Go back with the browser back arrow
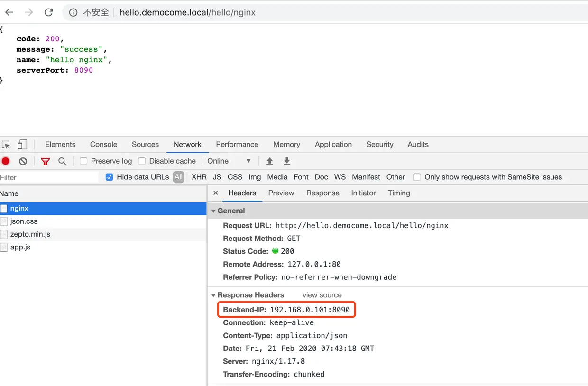 pyautogui.click(x=9, y=12)
